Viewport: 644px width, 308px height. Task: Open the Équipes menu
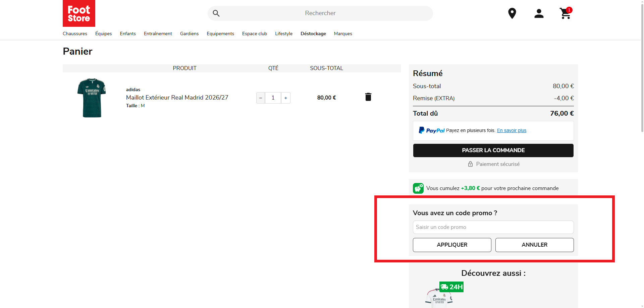coord(103,34)
